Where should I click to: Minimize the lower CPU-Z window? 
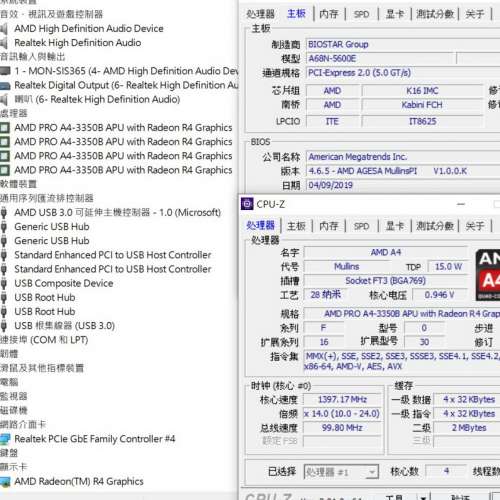461,204
